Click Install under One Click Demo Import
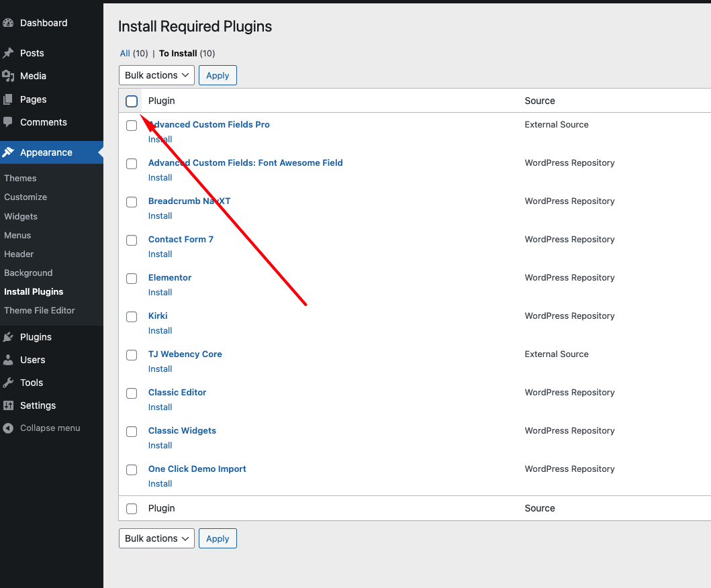 (x=160, y=484)
